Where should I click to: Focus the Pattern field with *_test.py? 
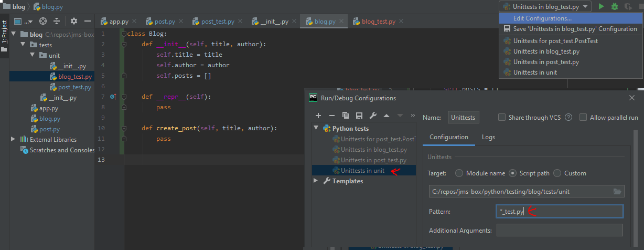tap(560, 211)
